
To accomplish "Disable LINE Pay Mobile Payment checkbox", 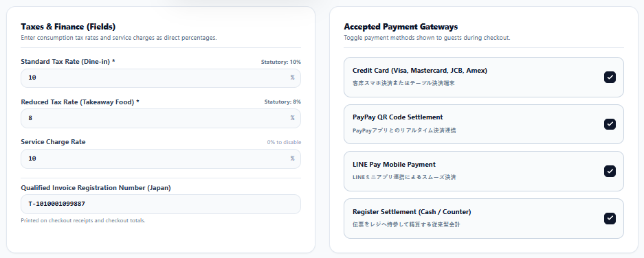I will (610, 171).
